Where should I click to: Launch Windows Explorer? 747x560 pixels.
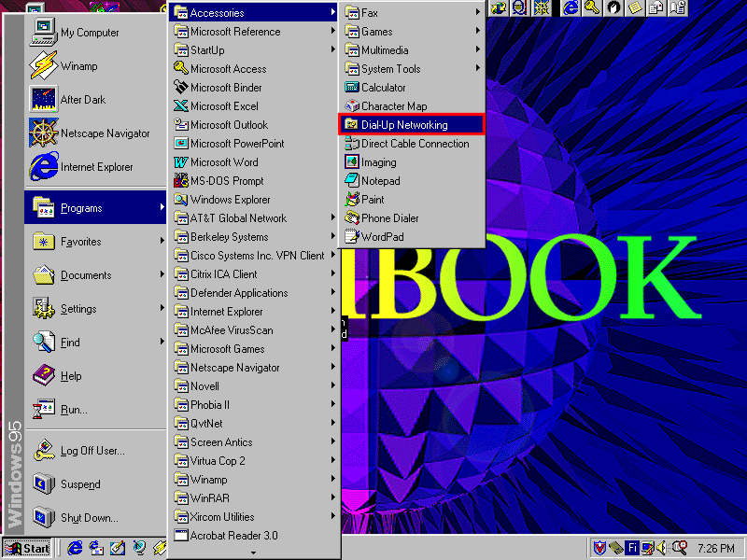click(254, 199)
